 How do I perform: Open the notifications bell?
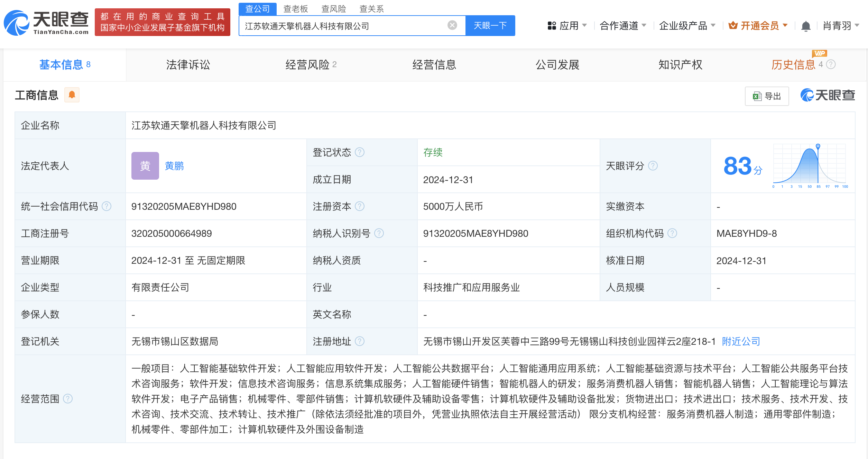(806, 26)
